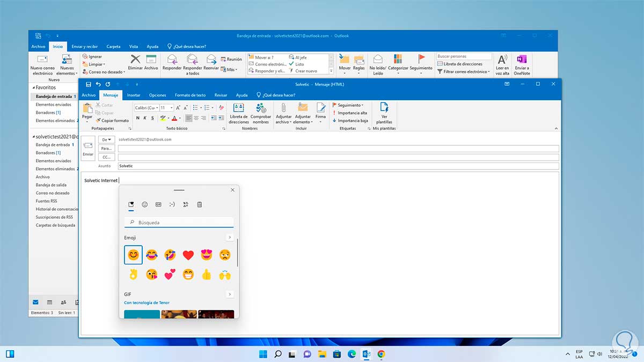Click Windows Start button on taskbar

[264, 354]
